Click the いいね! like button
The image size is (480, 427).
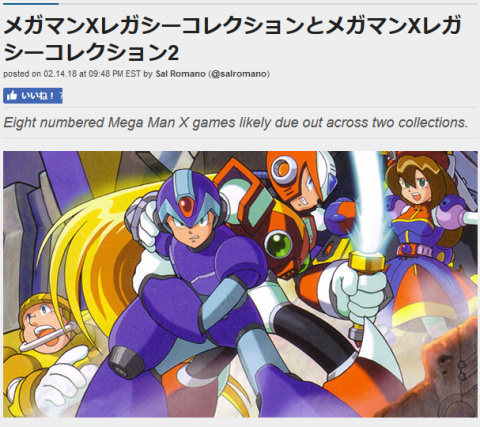point(33,96)
